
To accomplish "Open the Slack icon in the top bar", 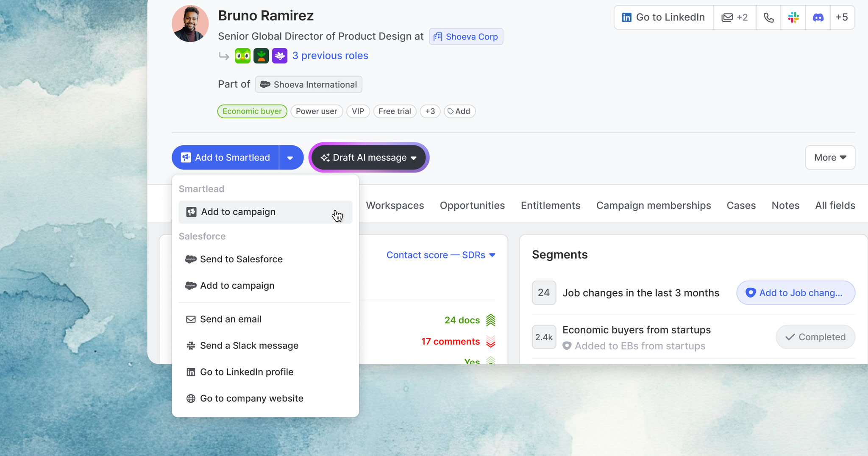I will (793, 17).
